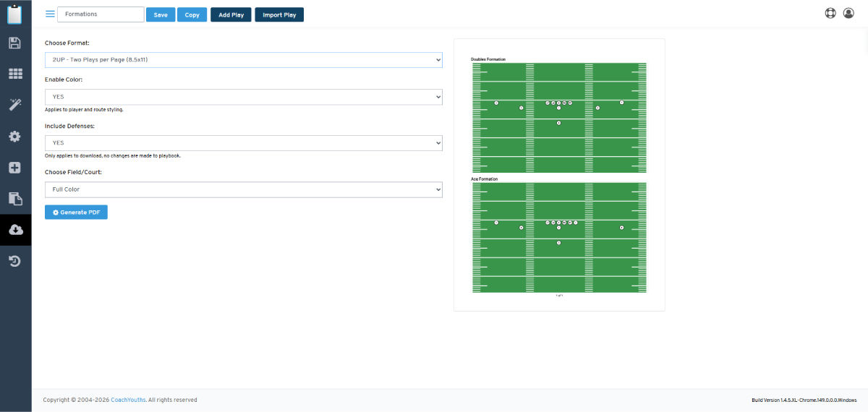This screenshot has width=868, height=412.
Task: Click the Save button
Action: [161, 14]
